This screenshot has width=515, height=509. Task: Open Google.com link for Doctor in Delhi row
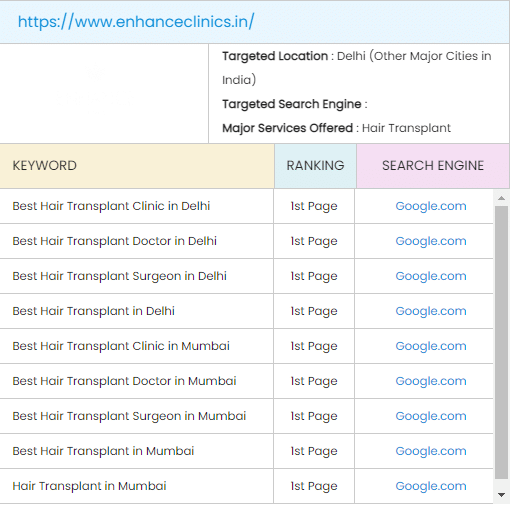[x=431, y=241]
